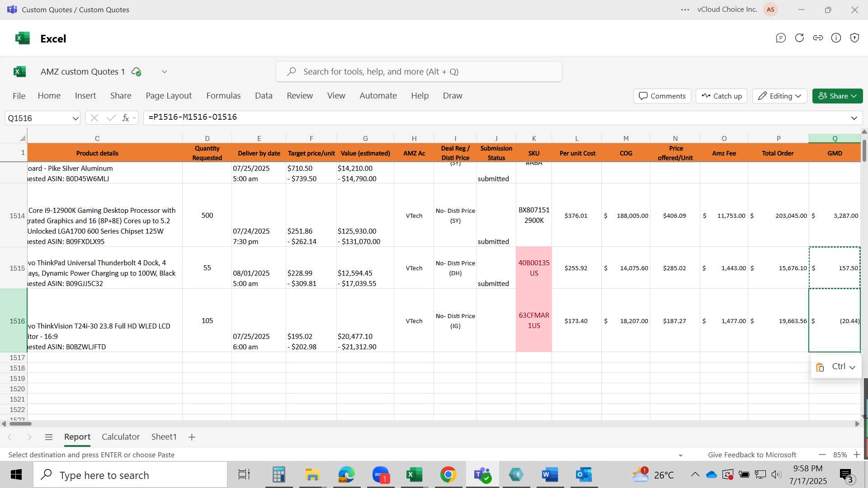Viewport: 868px width, 488px height.
Task: Open Outlook from the taskbar
Action: 584,475
